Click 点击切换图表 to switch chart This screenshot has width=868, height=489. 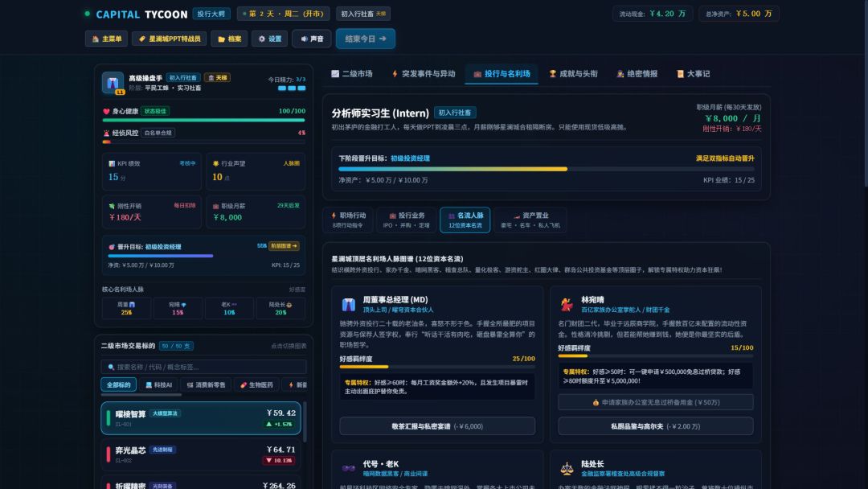point(289,346)
